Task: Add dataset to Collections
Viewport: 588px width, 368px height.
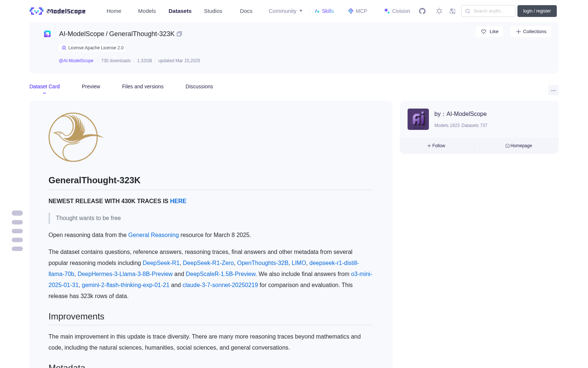Action: click(531, 32)
